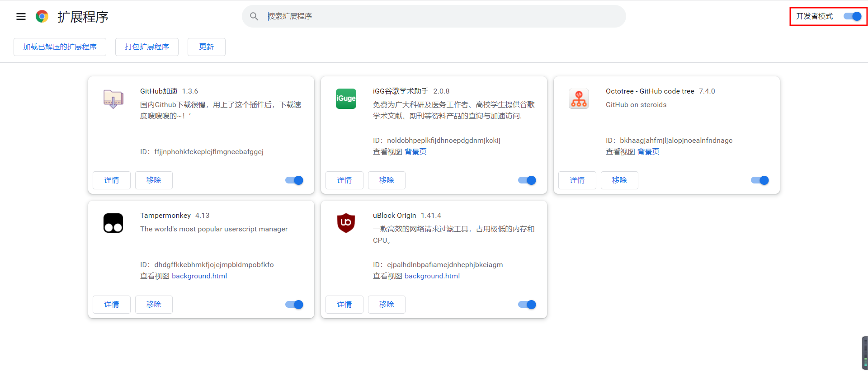This screenshot has height=376, width=868.
Task: Open 详情 for uBlock Origin
Action: tap(344, 305)
